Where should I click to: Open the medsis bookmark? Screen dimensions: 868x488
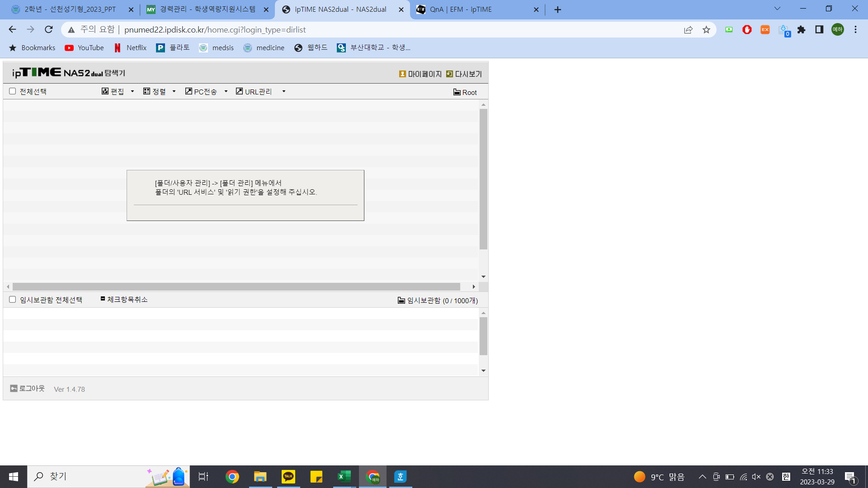[x=216, y=48]
